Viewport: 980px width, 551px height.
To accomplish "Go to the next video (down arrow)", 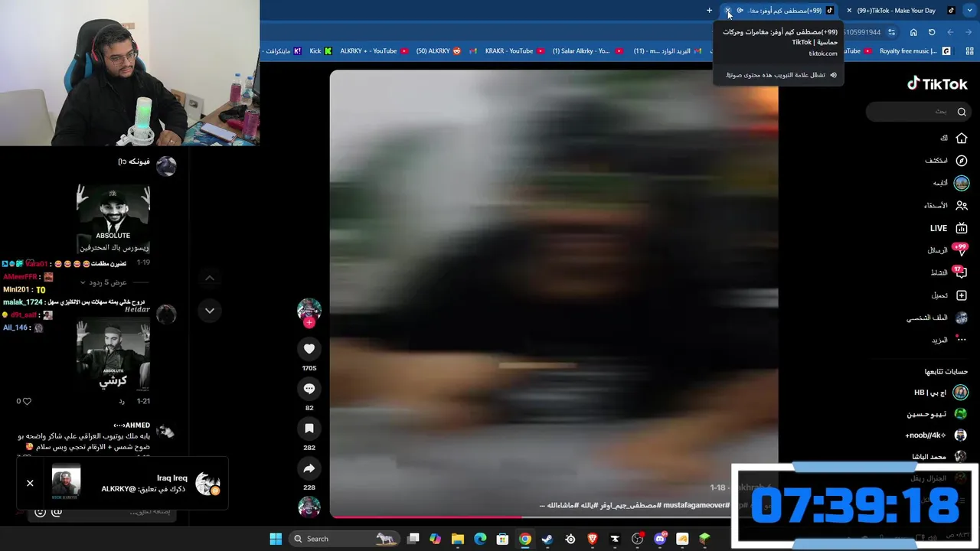I will [x=210, y=311].
